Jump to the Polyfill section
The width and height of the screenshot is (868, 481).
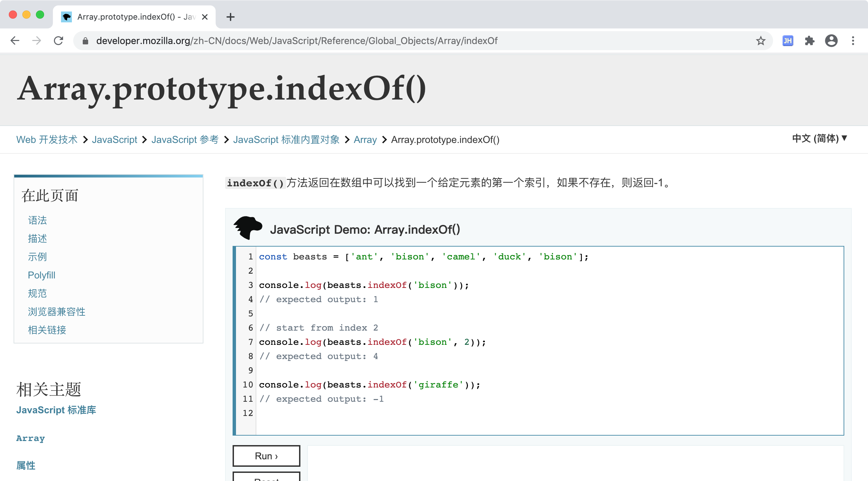tap(41, 275)
